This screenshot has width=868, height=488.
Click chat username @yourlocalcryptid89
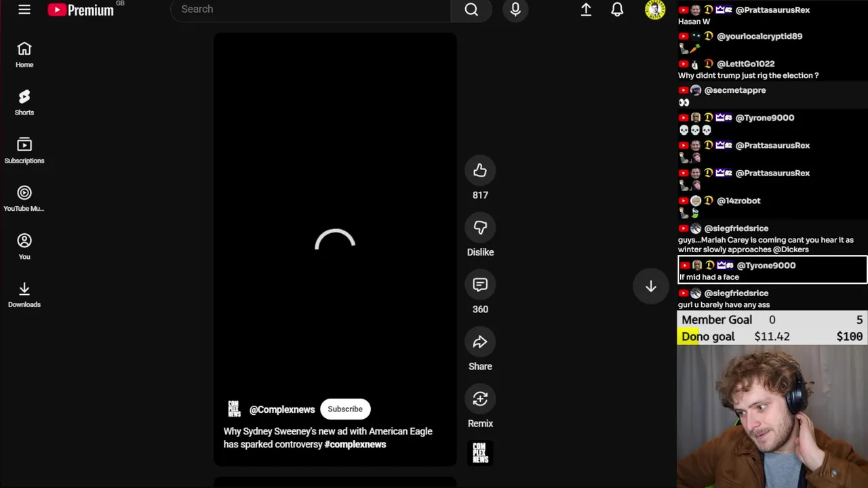click(x=759, y=37)
